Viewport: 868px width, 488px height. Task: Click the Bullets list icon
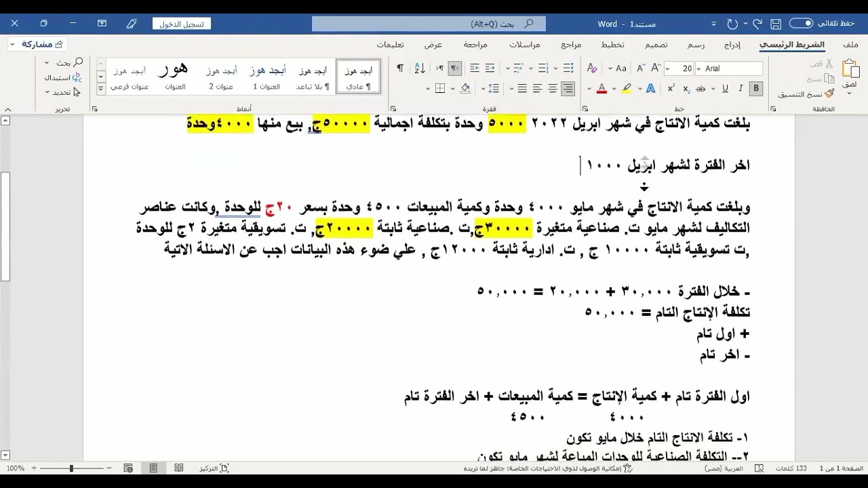[x=567, y=68]
